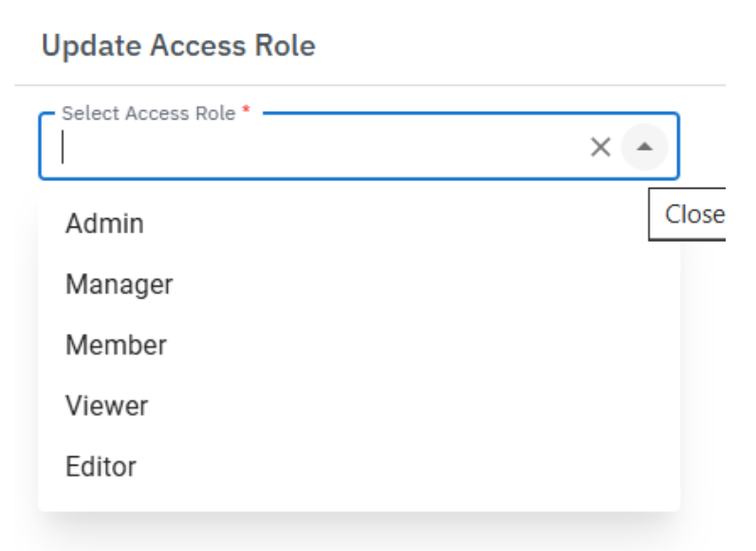Click the Update Access Role heading
This screenshot has width=756, height=551.
178,46
